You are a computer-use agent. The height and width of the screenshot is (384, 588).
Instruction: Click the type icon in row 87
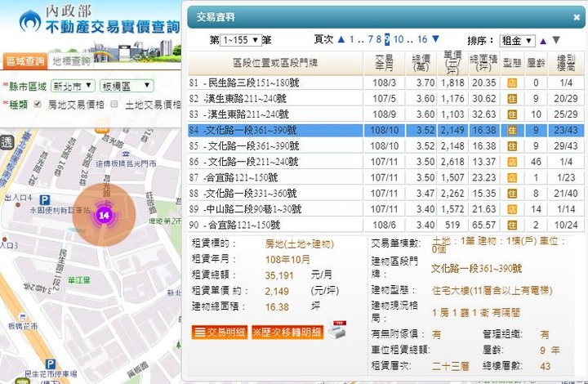point(512,177)
